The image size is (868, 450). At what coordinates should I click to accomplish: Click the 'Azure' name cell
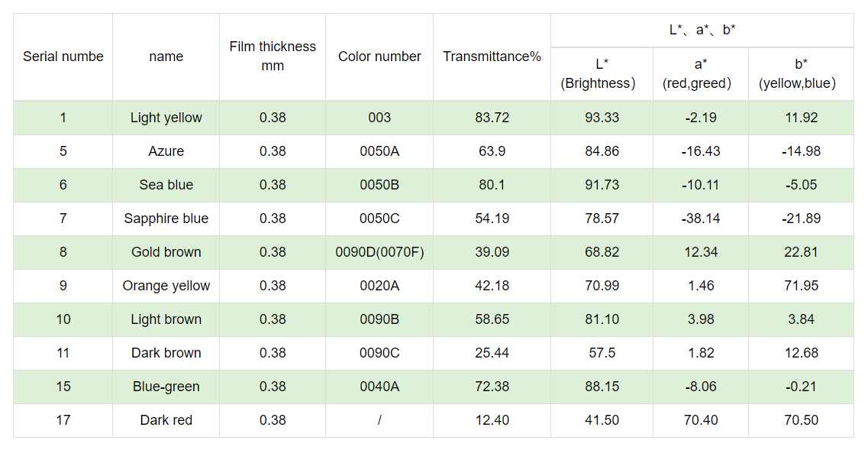point(166,151)
